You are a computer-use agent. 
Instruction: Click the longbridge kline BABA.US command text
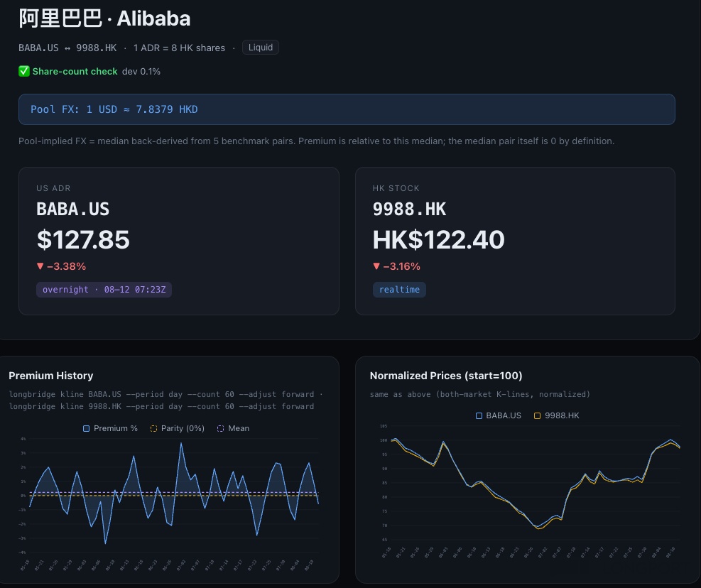[161, 394]
